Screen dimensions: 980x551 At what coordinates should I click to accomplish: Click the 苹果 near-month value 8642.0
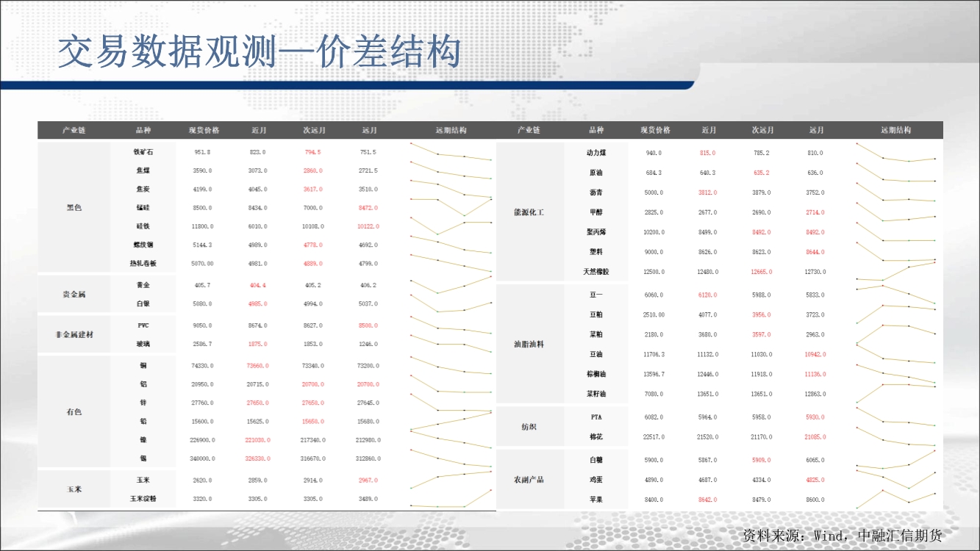tap(708, 500)
